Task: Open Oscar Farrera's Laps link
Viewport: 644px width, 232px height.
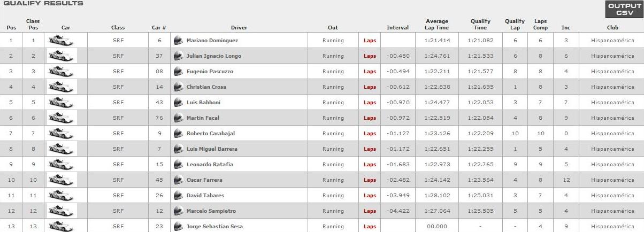Action: [x=370, y=180]
